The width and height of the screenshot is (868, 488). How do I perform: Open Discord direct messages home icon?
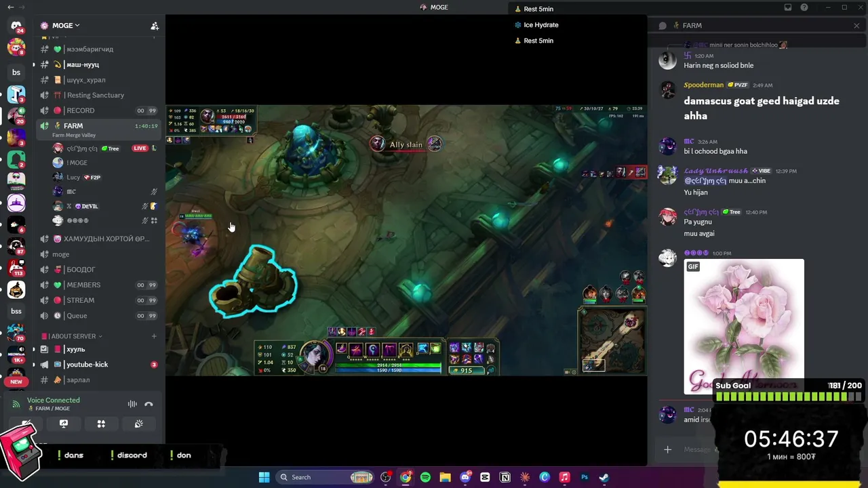(16, 26)
